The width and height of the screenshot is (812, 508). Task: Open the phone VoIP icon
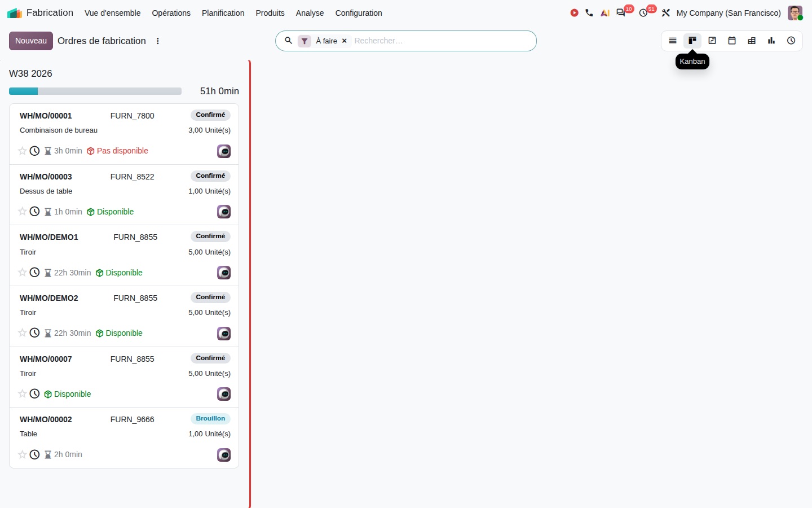[x=589, y=13]
